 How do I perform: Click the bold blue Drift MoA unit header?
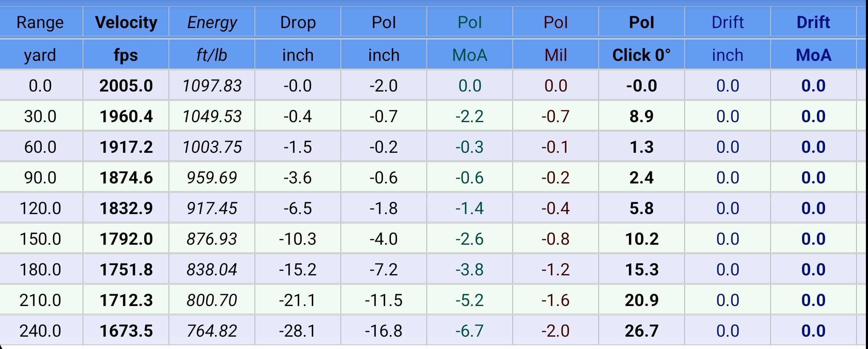(x=814, y=55)
